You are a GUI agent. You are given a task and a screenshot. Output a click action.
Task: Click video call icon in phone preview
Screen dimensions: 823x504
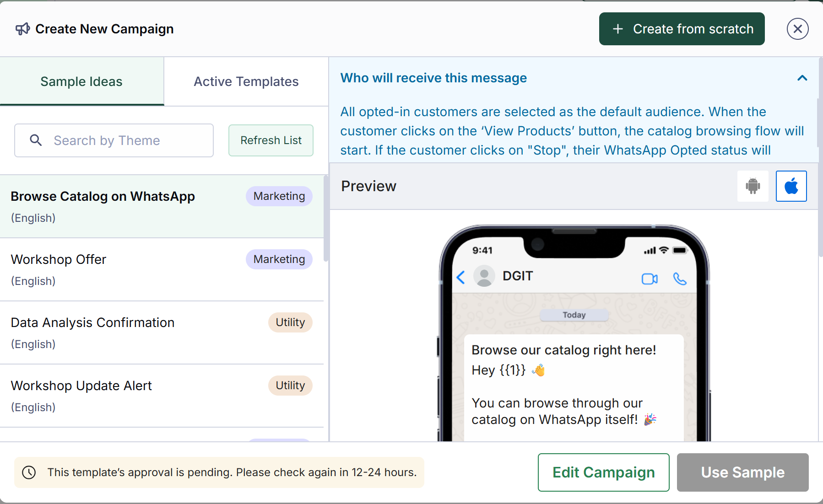point(650,279)
